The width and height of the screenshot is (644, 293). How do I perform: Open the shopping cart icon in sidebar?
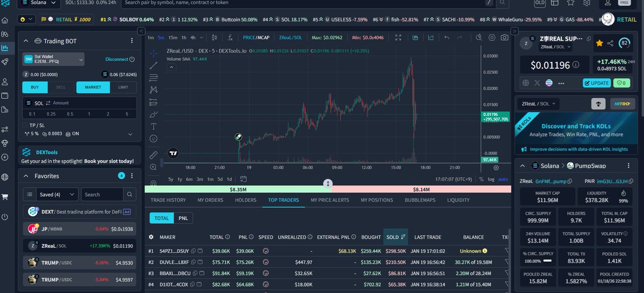[5, 196]
